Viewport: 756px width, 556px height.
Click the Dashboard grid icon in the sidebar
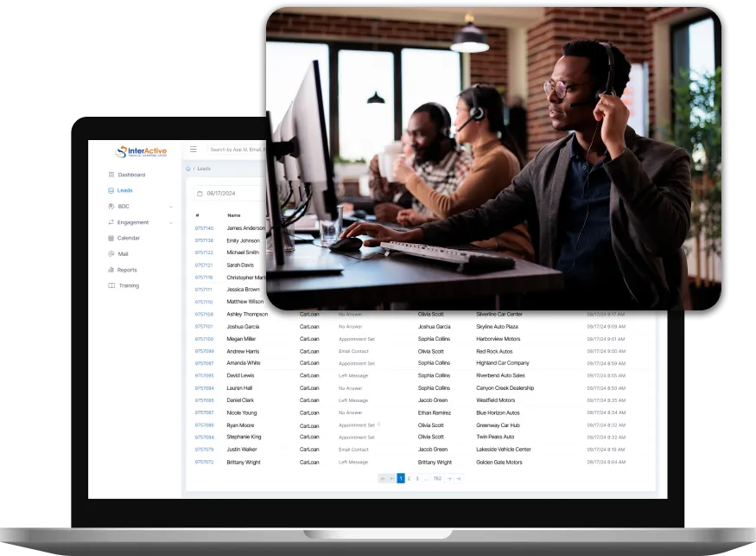(x=111, y=175)
